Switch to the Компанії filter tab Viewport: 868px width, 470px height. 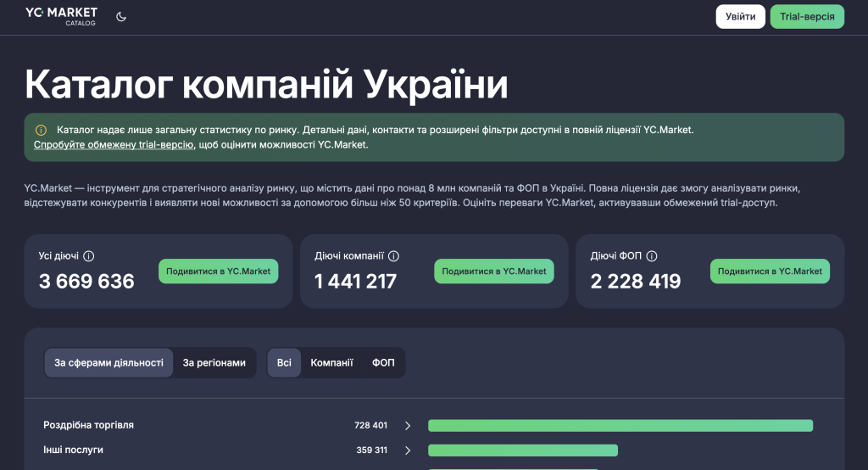click(331, 362)
